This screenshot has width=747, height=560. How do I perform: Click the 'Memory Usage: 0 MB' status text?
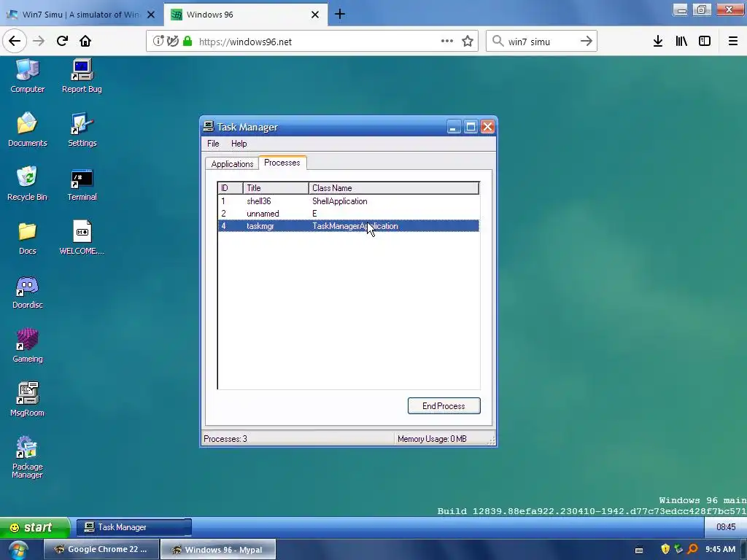(x=432, y=438)
